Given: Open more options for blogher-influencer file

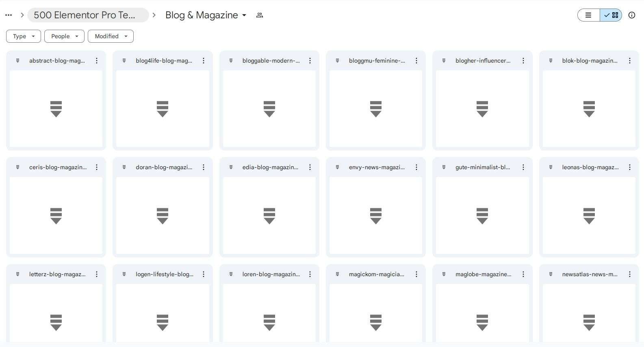Looking at the screenshot, I should point(523,61).
